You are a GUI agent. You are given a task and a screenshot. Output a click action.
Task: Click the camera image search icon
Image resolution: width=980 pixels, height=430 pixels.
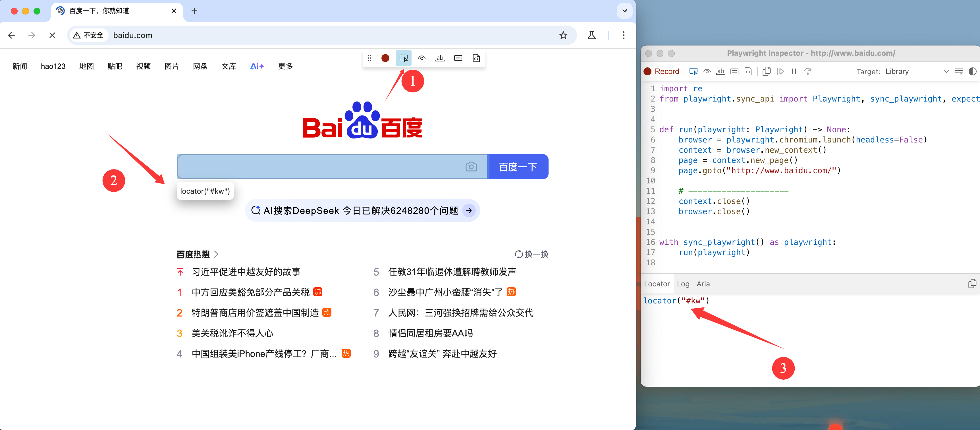tap(471, 167)
